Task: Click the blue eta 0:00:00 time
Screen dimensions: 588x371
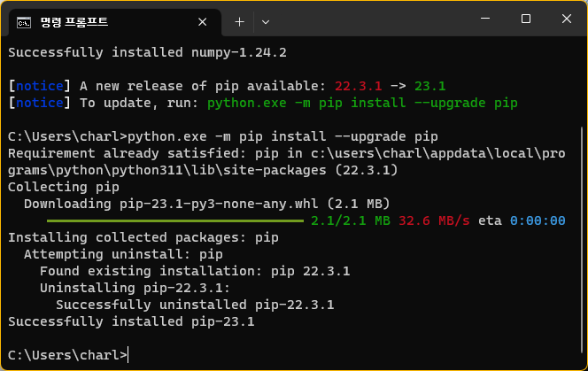Action: 538,220
